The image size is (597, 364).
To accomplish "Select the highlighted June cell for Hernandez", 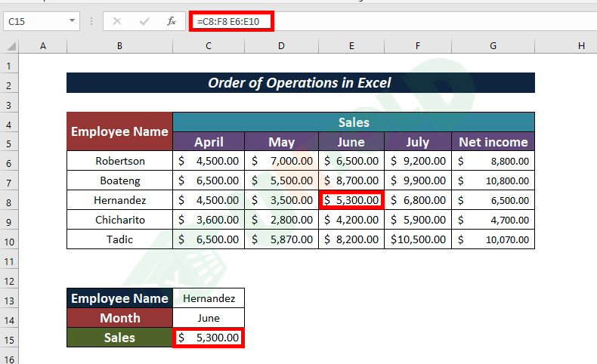I will pyautogui.click(x=351, y=200).
